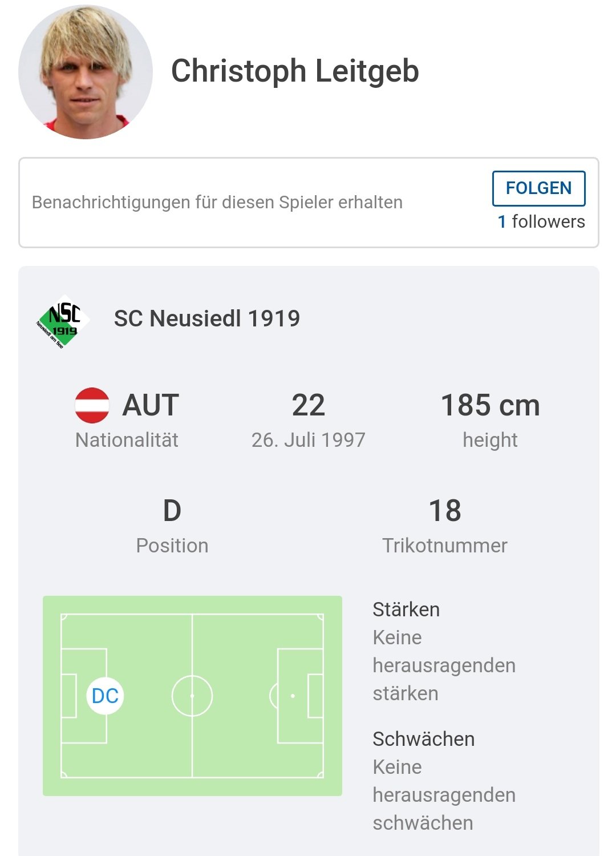Open the SC Neusiedl 1919 team link

coord(207,318)
